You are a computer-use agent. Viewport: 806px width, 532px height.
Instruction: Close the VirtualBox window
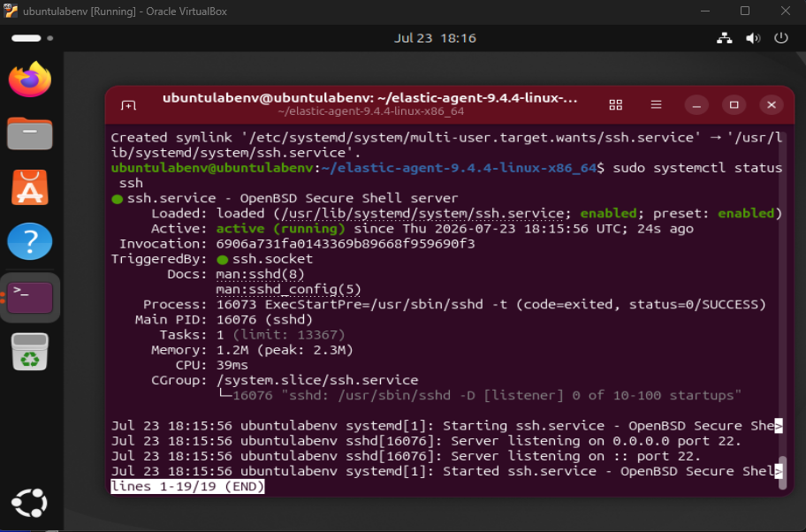[786, 11]
